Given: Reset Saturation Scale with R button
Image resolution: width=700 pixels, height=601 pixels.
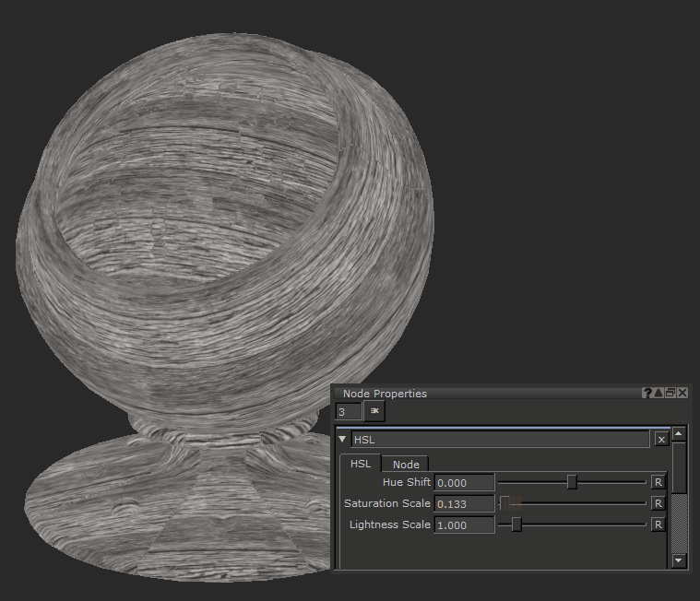Looking at the screenshot, I should [x=658, y=503].
